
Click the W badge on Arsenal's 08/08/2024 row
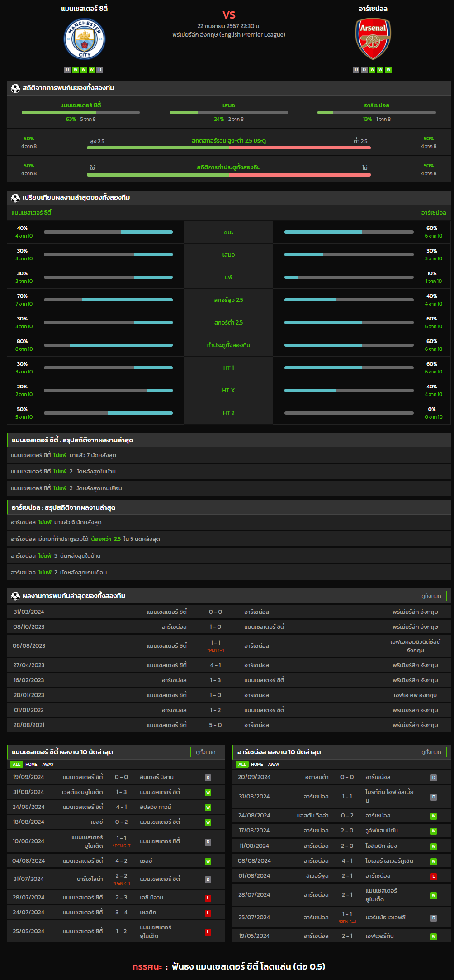click(x=434, y=861)
